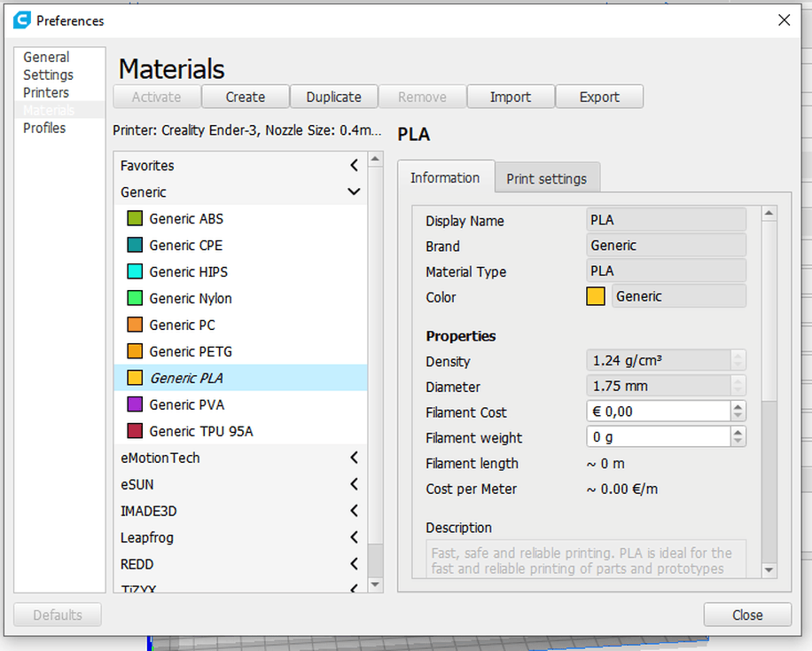Click Information panel scrollbar down arrow
Image resolution: width=812 pixels, height=651 pixels.
tap(769, 570)
